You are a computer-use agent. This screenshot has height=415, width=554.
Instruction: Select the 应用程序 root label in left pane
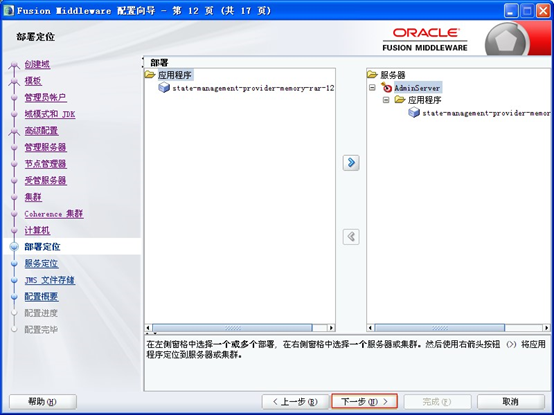(175, 75)
